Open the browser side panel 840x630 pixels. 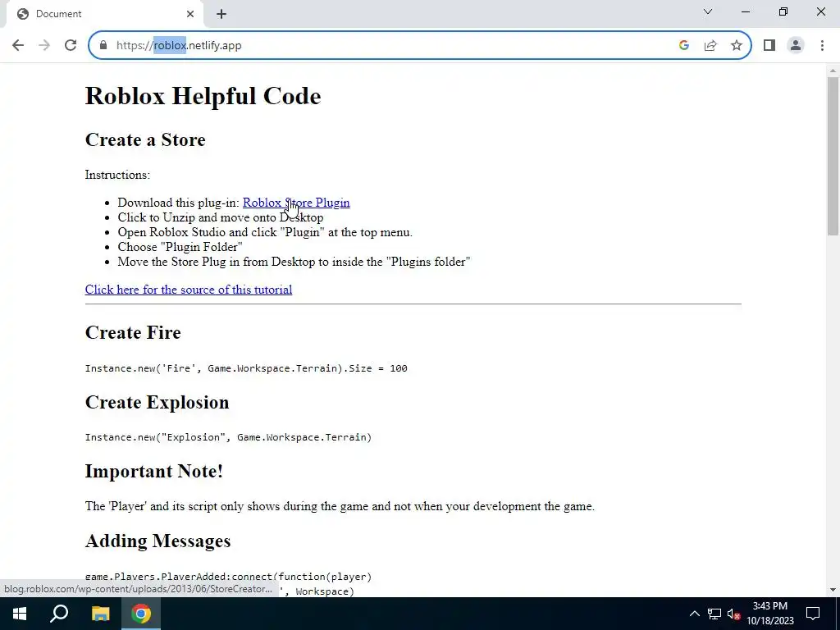tap(769, 46)
